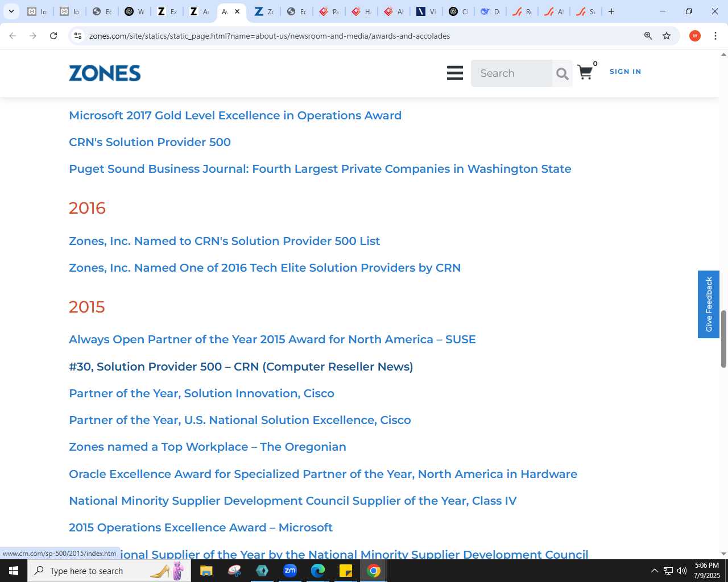The image size is (728, 582).
Task: Expand the tab search dropdown arrow
Action: (x=11, y=11)
